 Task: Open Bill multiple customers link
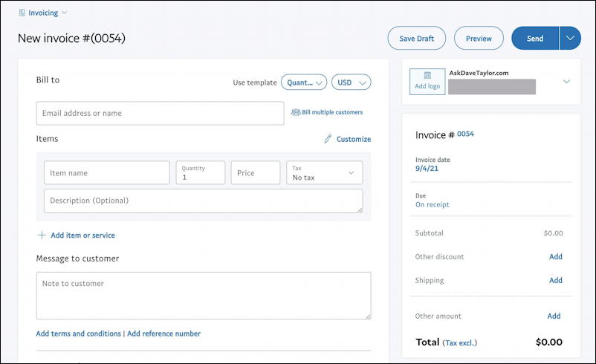point(332,112)
